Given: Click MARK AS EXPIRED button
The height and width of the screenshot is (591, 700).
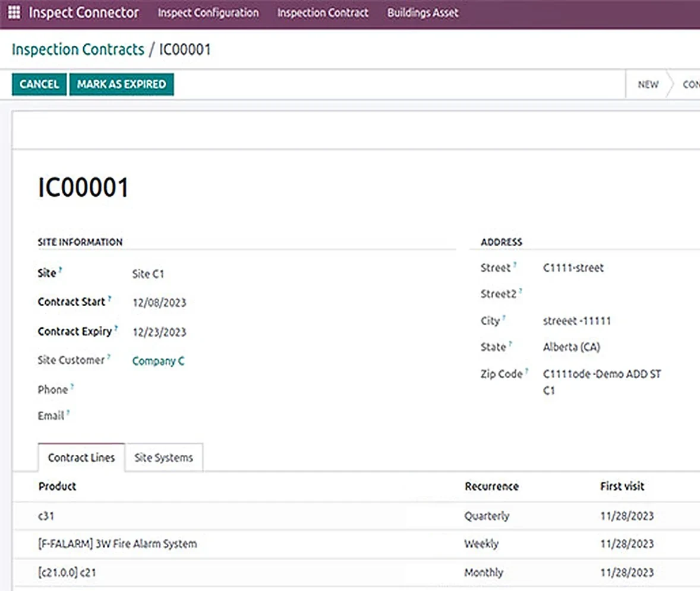Looking at the screenshot, I should 121,84.
